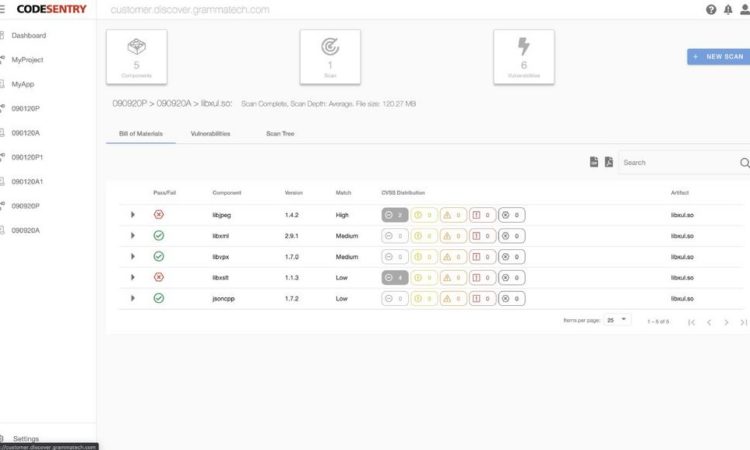Expand the libxml row

[x=132, y=235]
